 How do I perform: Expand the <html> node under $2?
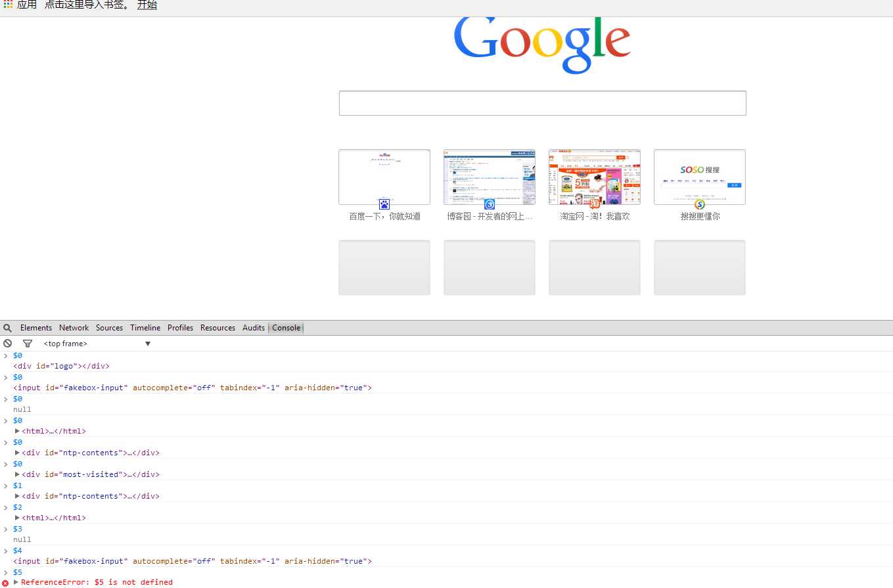[x=17, y=518]
